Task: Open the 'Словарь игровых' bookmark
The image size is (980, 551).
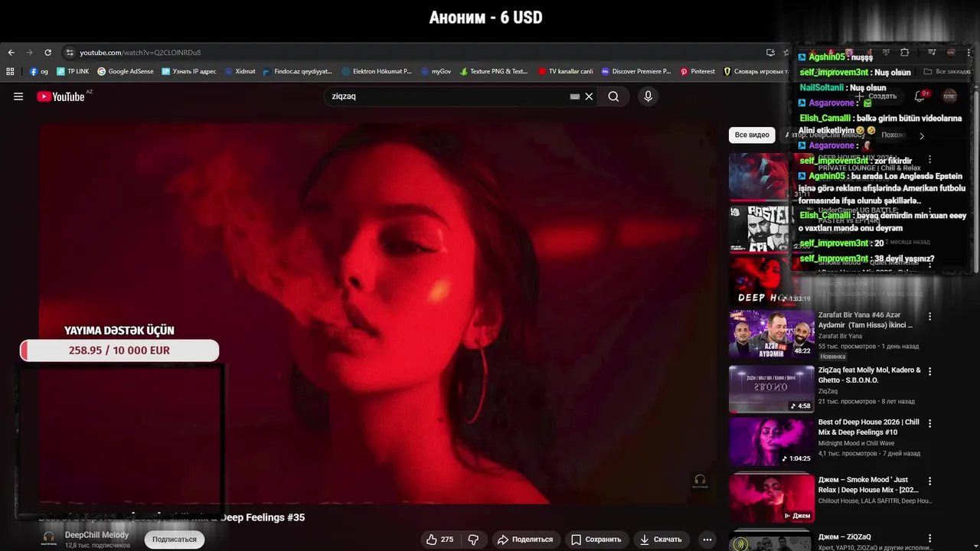Action: 756,71
